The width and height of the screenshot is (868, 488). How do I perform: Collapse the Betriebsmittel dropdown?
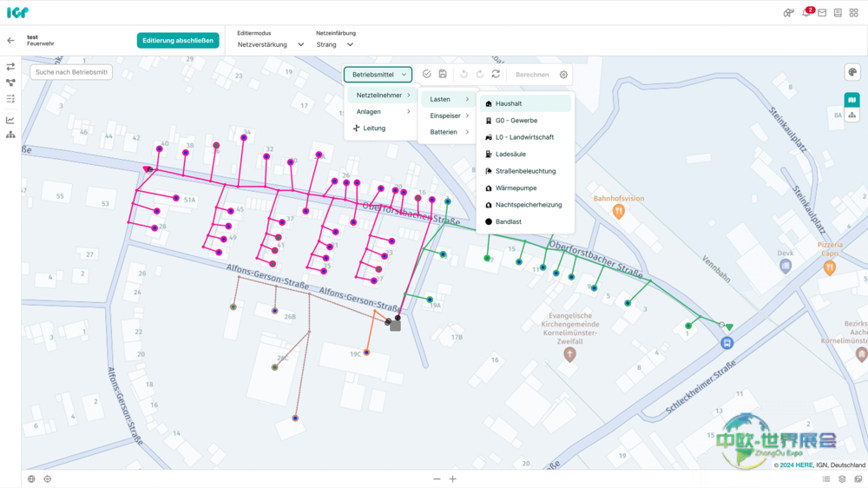click(378, 75)
